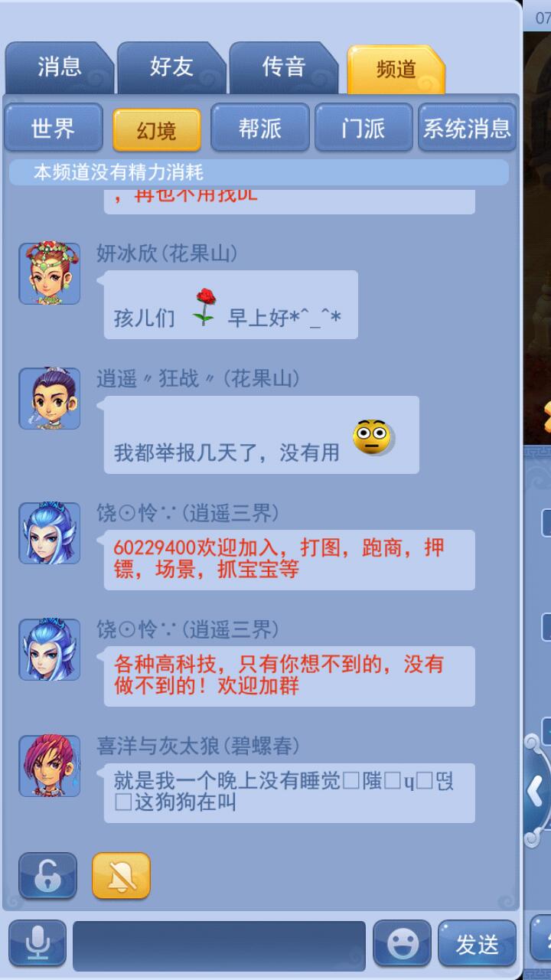This screenshot has width=551, height=980.
Task: Switch to 门派 channel
Action: (x=364, y=128)
